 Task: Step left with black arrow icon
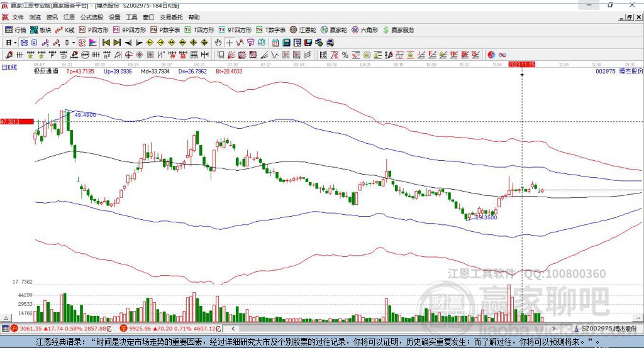[128, 43]
